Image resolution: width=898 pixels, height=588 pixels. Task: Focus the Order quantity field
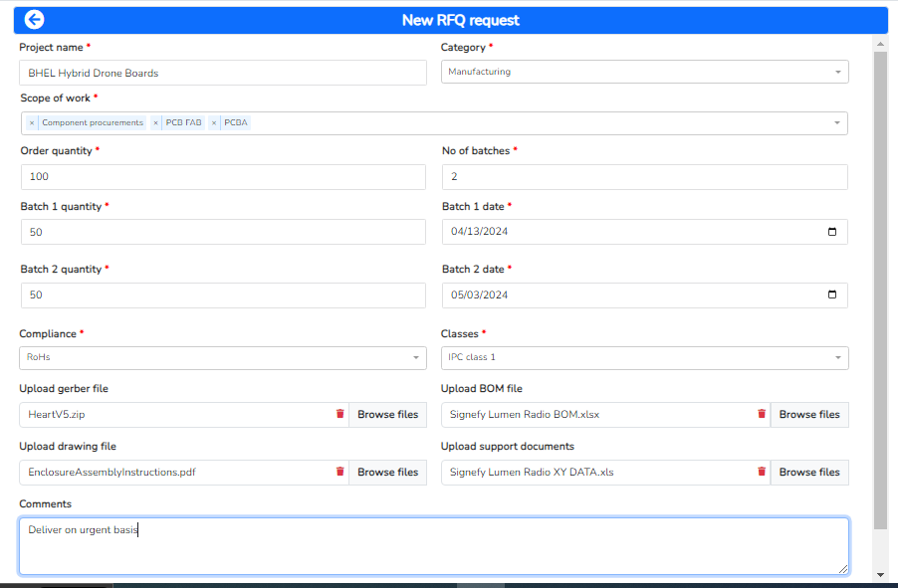coord(223,177)
